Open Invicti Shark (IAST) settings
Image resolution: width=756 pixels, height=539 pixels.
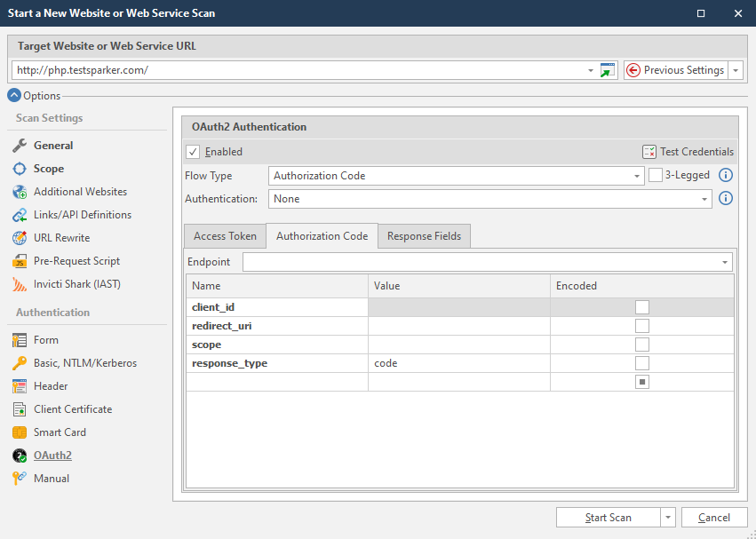[76, 284]
